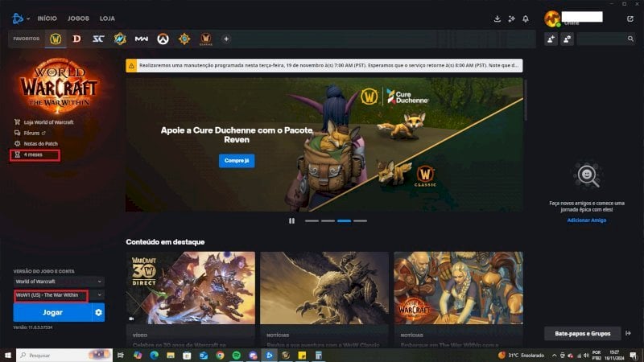Image resolution: width=644 pixels, height=362 pixels.
Task: Pop out the social panel window
Action: [630, 19]
